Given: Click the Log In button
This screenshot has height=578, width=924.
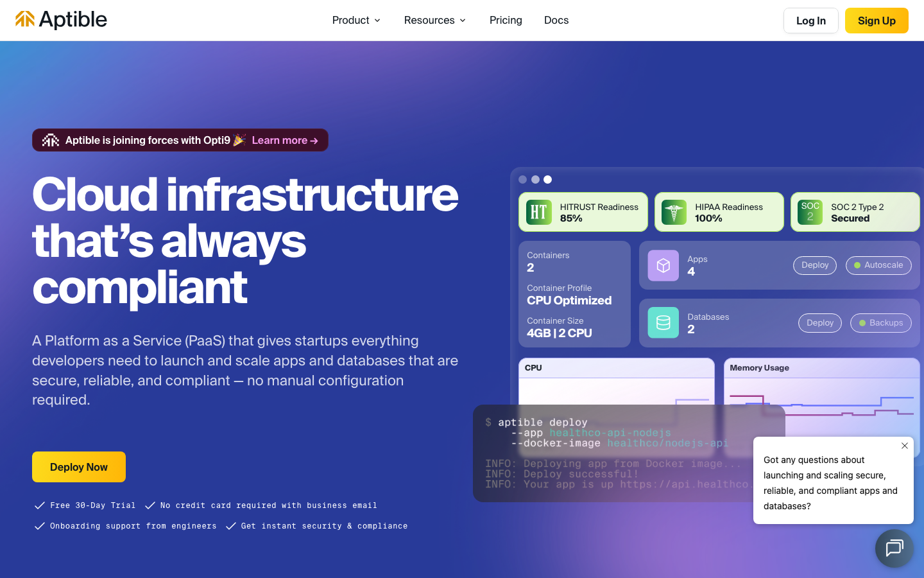Looking at the screenshot, I should pos(811,21).
